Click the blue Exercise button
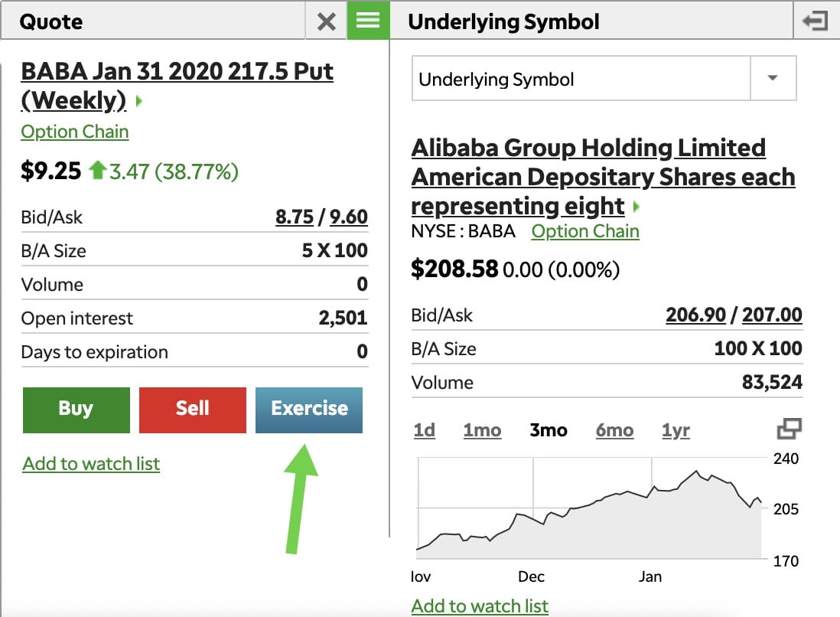The width and height of the screenshot is (840, 617). (309, 410)
